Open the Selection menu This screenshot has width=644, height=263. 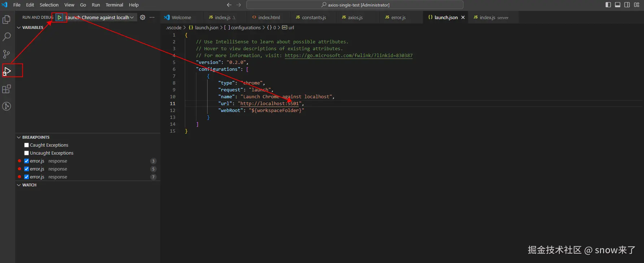49,5
